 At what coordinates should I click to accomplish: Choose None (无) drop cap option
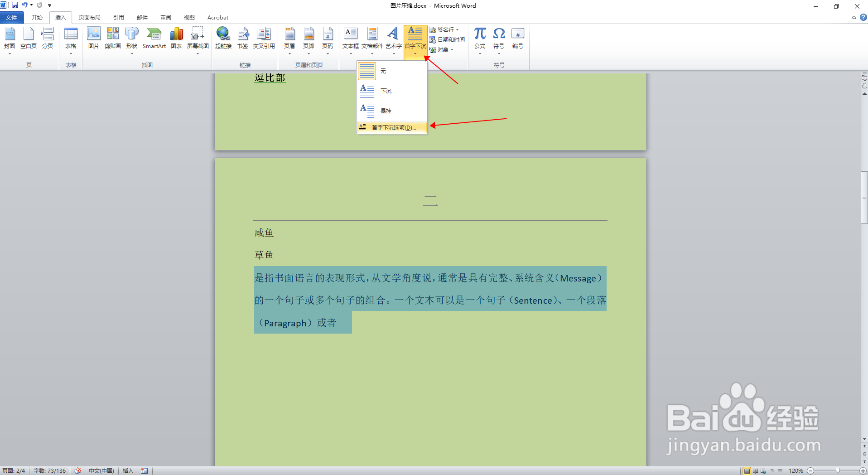click(x=392, y=71)
